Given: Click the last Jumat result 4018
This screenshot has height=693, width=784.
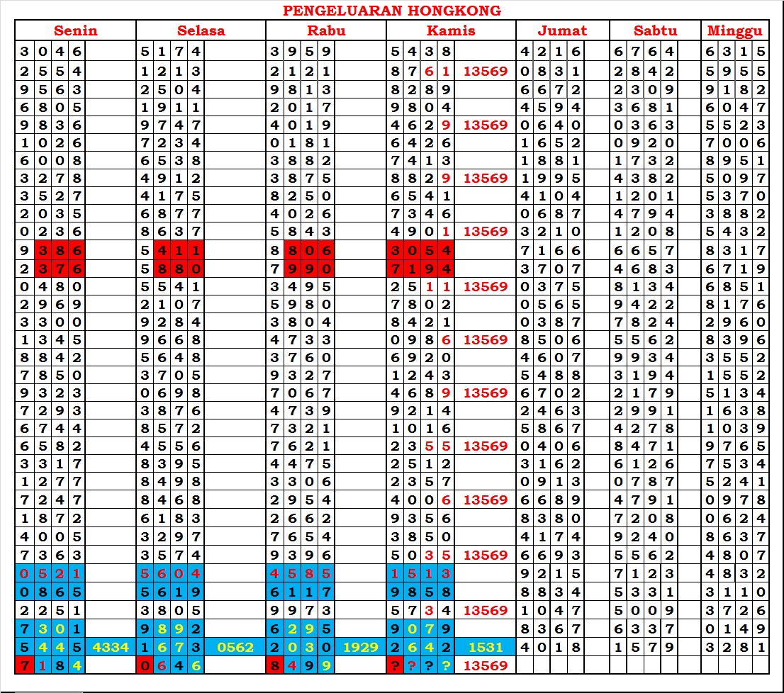Looking at the screenshot, I should pos(551,647).
